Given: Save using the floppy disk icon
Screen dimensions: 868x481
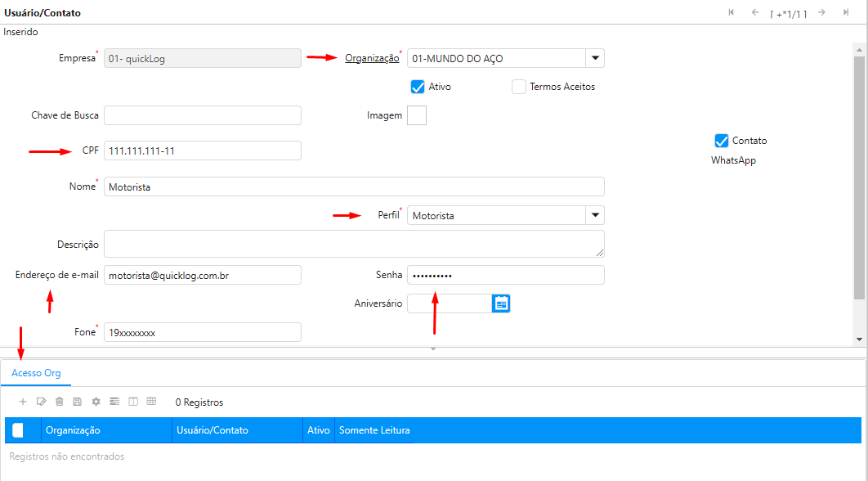Looking at the screenshot, I should [x=77, y=402].
